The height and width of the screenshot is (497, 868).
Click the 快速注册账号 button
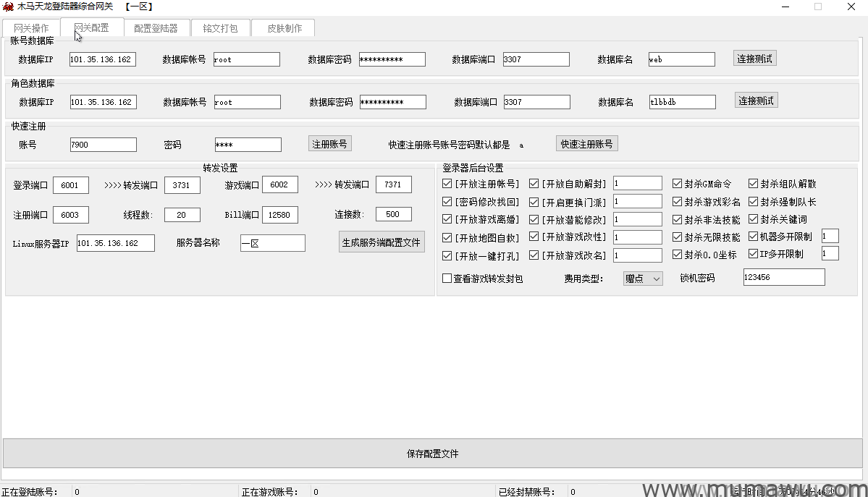[586, 144]
